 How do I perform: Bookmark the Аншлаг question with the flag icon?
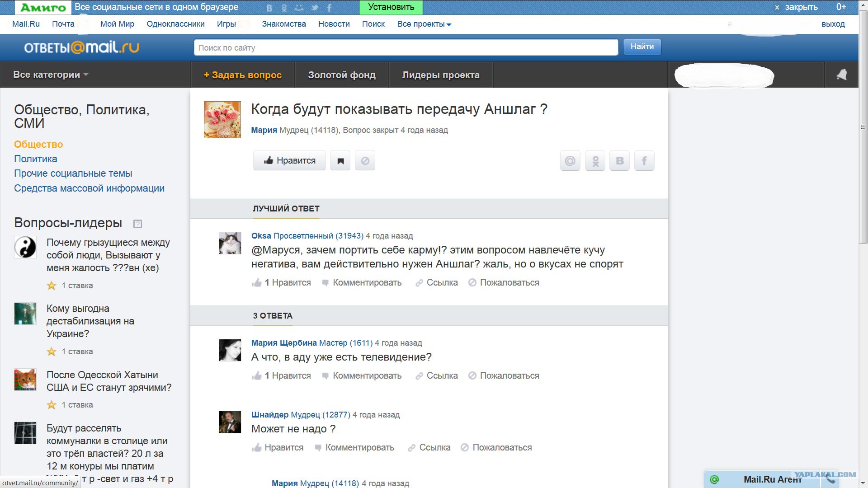[x=340, y=160]
